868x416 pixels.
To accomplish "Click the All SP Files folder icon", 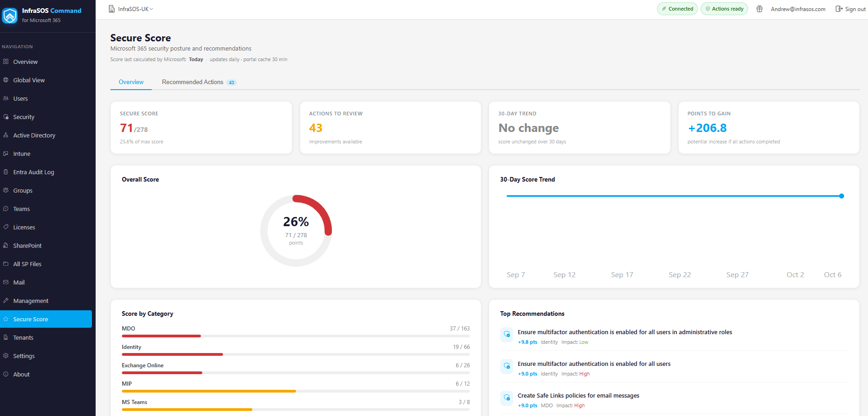I will tap(6, 264).
